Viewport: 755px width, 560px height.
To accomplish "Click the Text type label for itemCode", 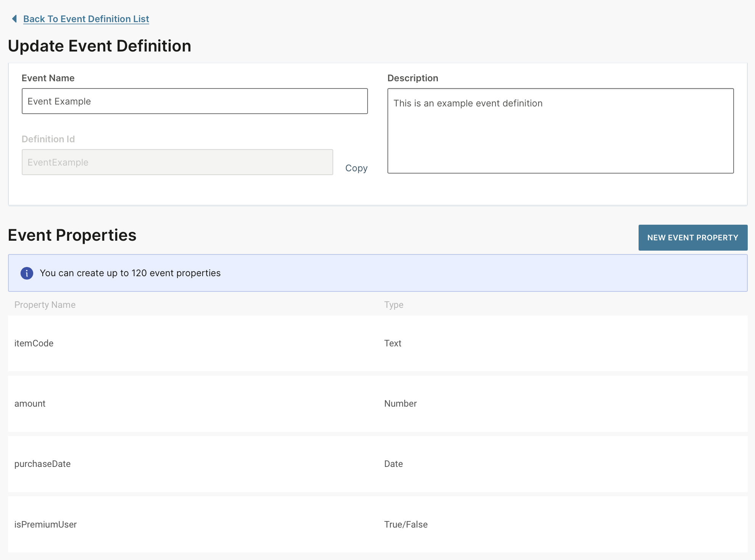I will click(x=393, y=343).
